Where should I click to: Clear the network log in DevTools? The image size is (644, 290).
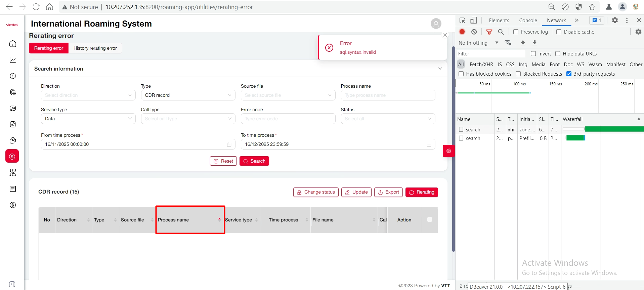[474, 32]
